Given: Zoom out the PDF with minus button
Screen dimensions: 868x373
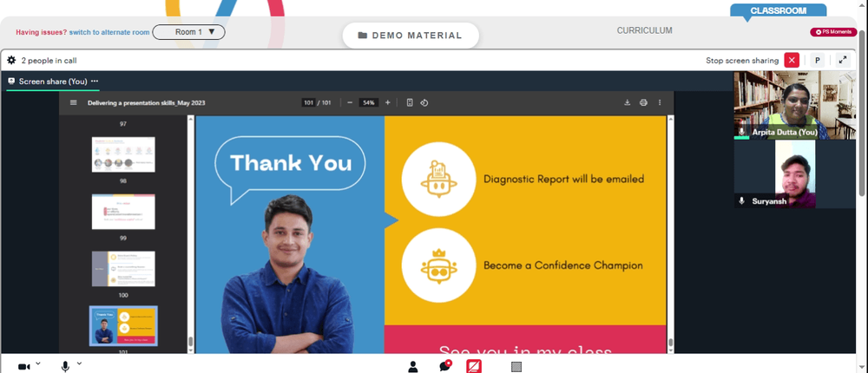Looking at the screenshot, I should click(x=350, y=102).
